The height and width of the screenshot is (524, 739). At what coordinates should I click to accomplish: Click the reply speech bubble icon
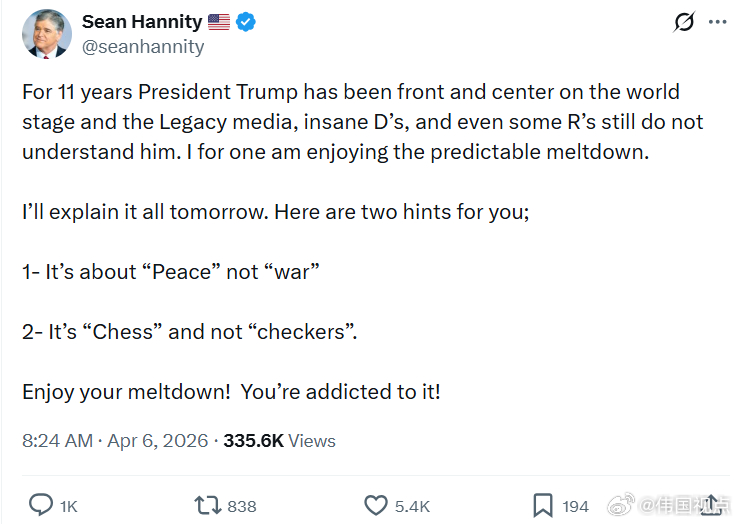click(x=41, y=505)
